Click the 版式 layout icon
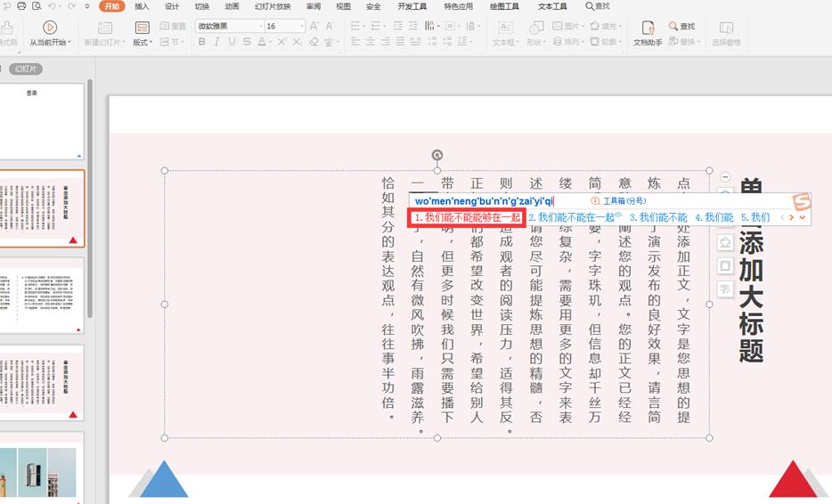832x504 pixels. (x=143, y=28)
